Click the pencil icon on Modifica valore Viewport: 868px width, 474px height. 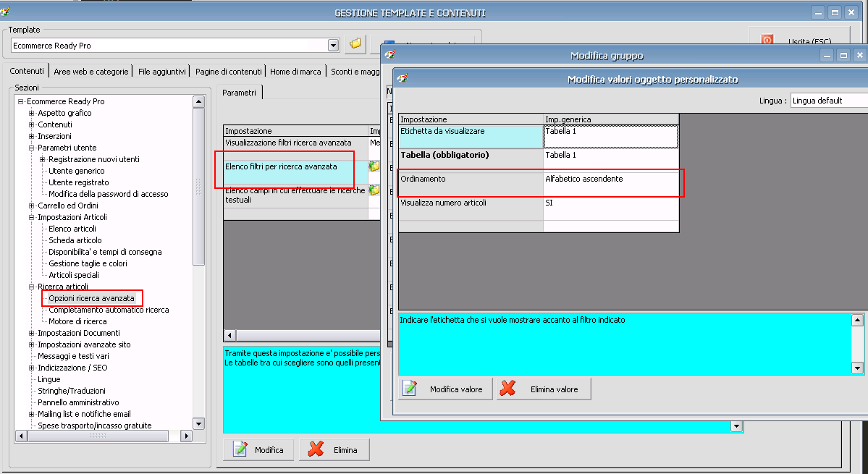pos(410,389)
